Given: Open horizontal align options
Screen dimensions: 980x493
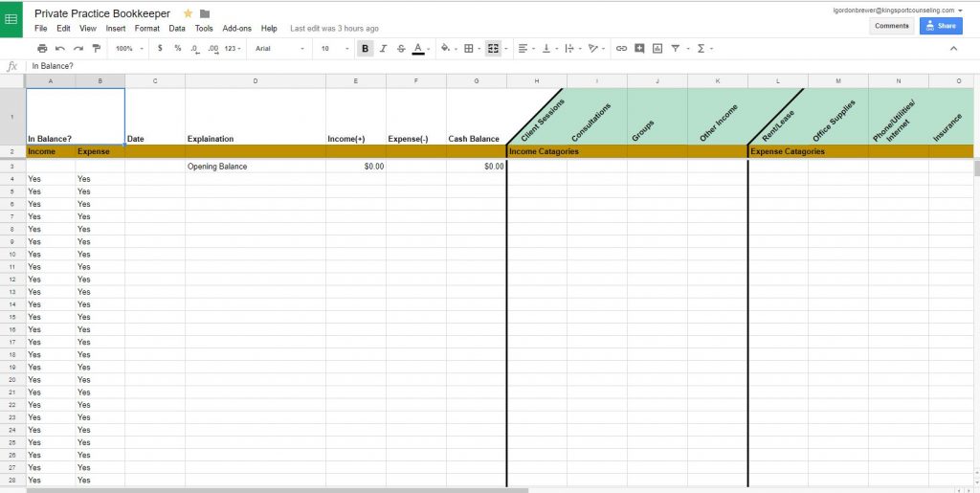Looking at the screenshot, I should click(x=525, y=48).
